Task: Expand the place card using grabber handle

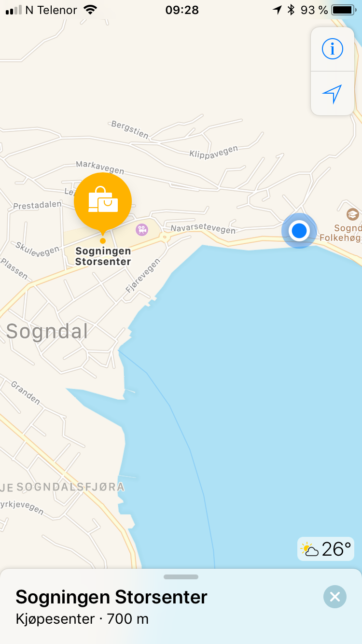Action: coord(181,576)
